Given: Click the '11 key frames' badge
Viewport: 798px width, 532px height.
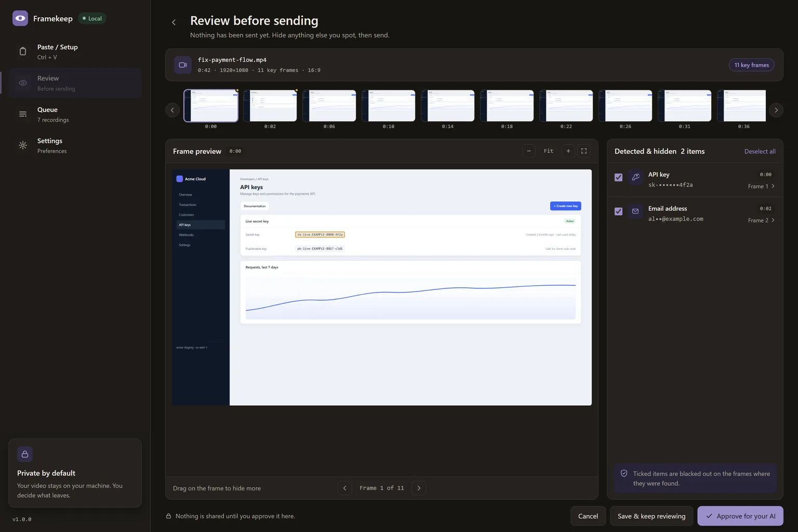Looking at the screenshot, I should click(x=751, y=65).
